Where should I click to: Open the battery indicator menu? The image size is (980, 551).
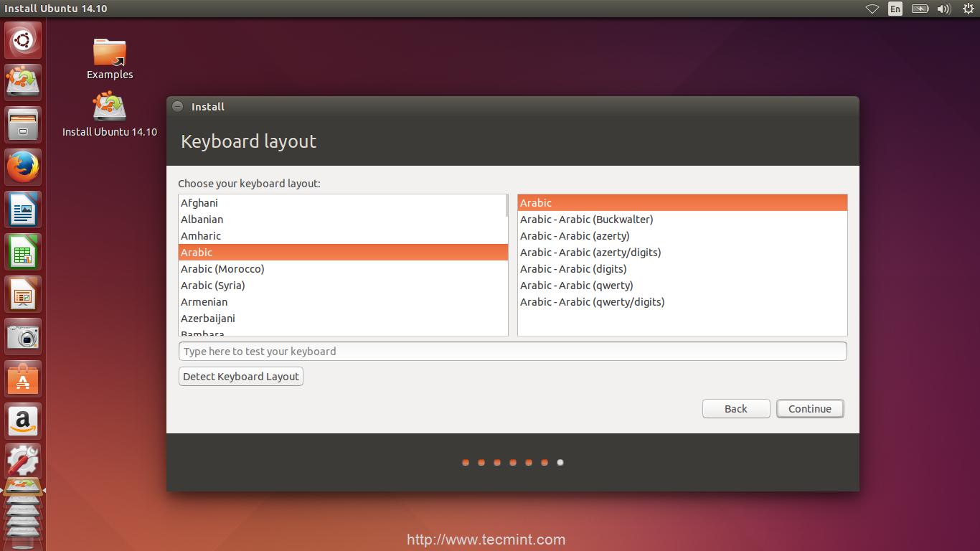[x=920, y=9]
